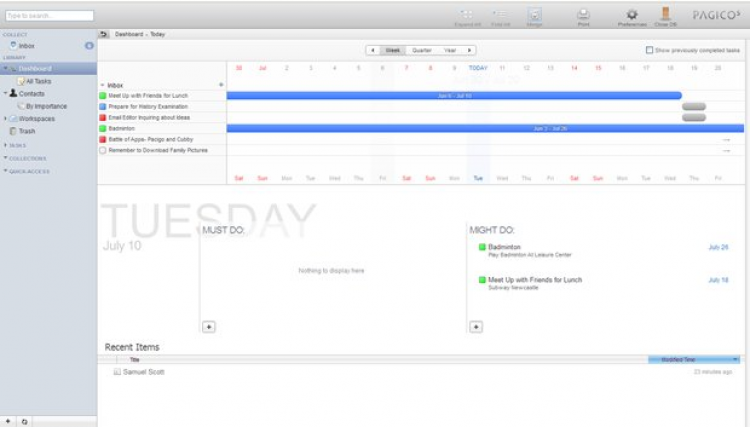Screen dimensions: 750x427
Task: Check the Prepare for History Examination box
Action: point(102,107)
